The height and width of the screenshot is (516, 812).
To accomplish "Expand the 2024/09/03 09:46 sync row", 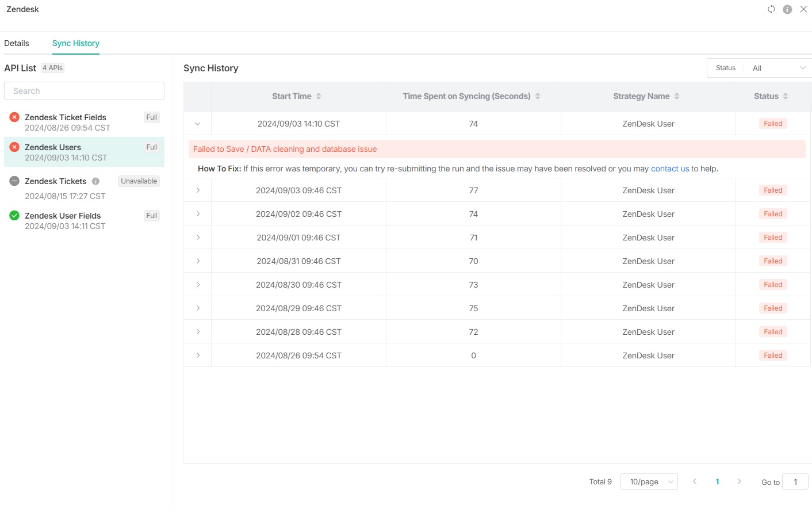I will (x=198, y=190).
